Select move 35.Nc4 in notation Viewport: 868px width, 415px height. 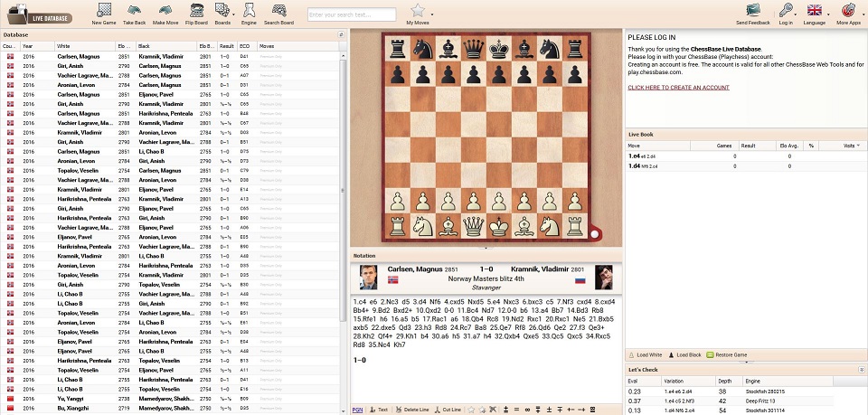[379, 344]
